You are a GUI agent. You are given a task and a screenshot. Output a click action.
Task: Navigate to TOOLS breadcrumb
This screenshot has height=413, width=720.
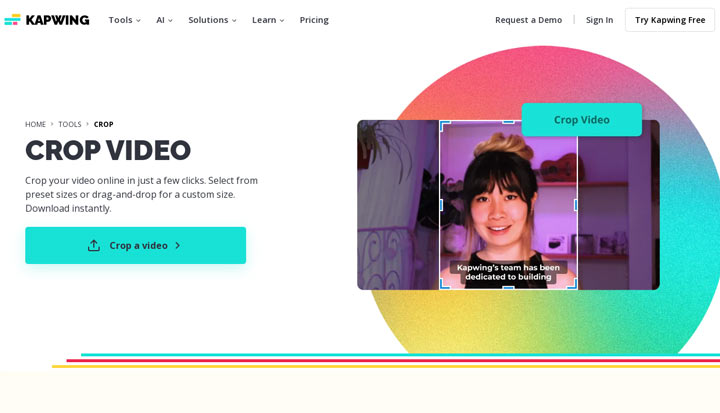[70, 124]
